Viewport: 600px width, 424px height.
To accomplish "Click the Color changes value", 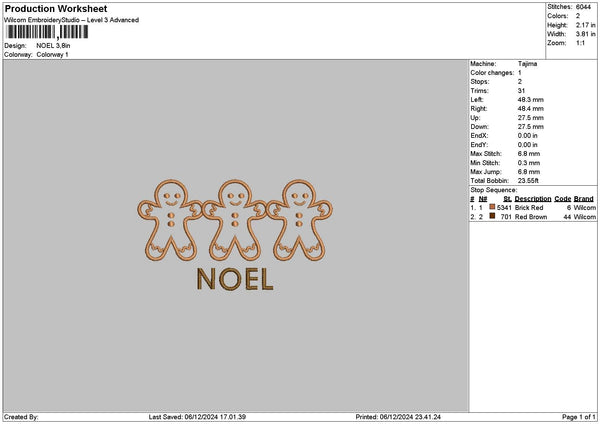I will 520,73.
